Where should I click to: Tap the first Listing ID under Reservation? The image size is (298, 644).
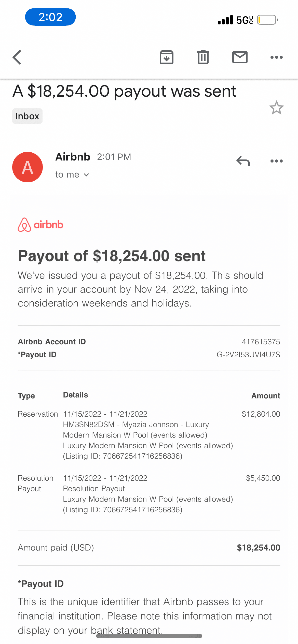pyautogui.click(x=123, y=456)
